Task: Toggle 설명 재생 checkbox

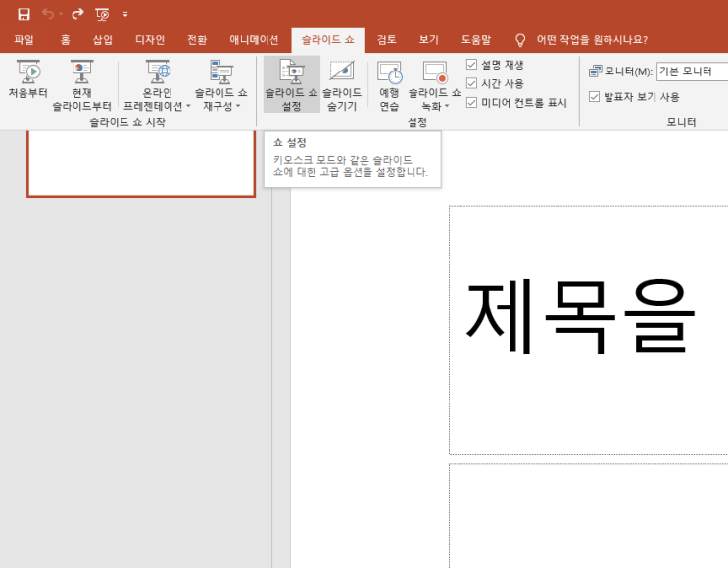Action: (472, 65)
